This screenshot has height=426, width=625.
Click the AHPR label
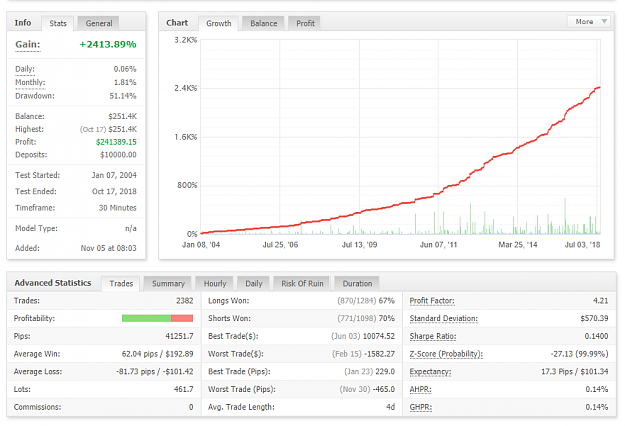tap(420, 389)
